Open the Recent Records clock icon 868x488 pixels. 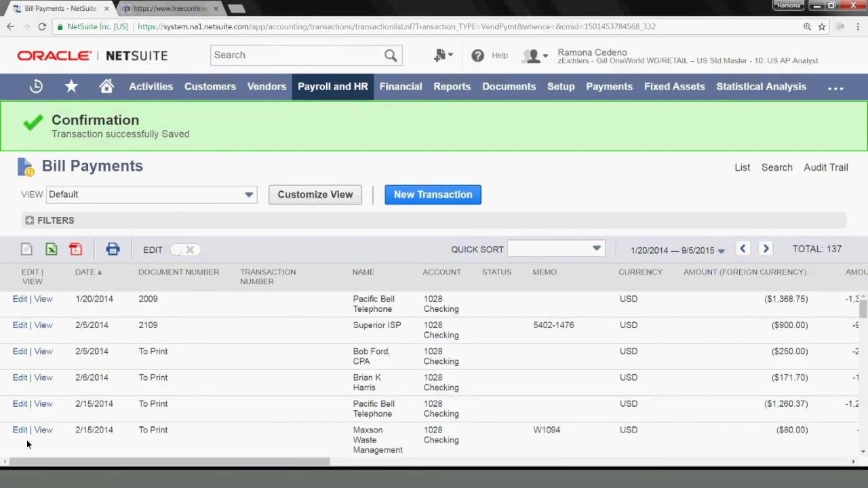coord(36,86)
